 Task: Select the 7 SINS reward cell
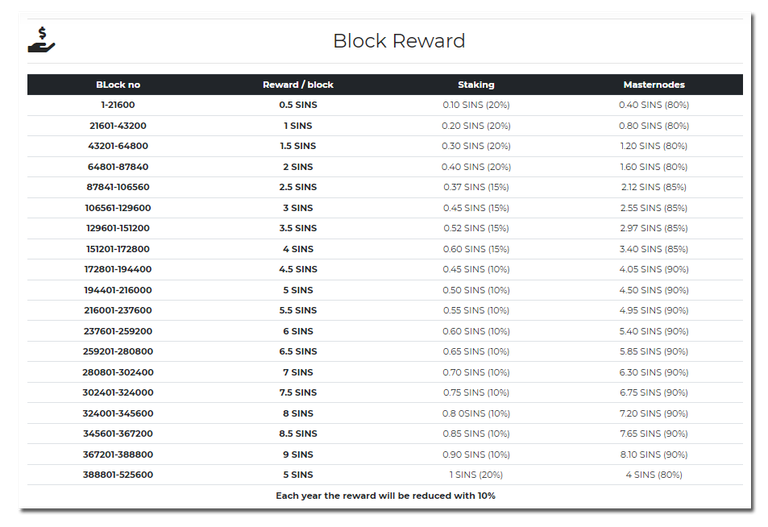tap(298, 372)
